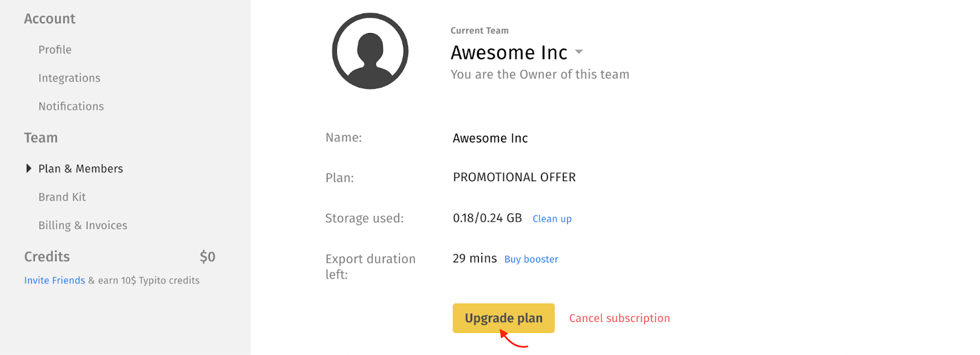The image size is (980, 355).
Task: Click the Awesome Inc team name heading
Action: pyautogui.click(x=509, y=53)
